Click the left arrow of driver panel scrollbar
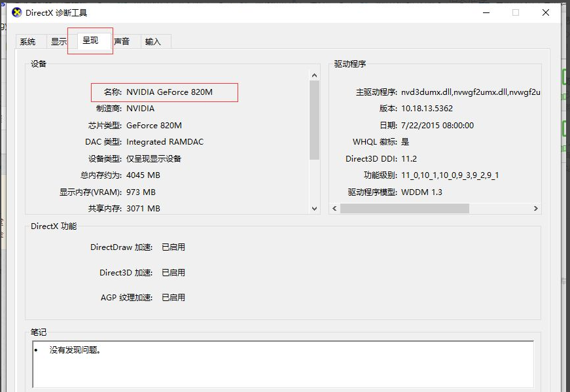 pyautogui.click(x=334, y=208)
